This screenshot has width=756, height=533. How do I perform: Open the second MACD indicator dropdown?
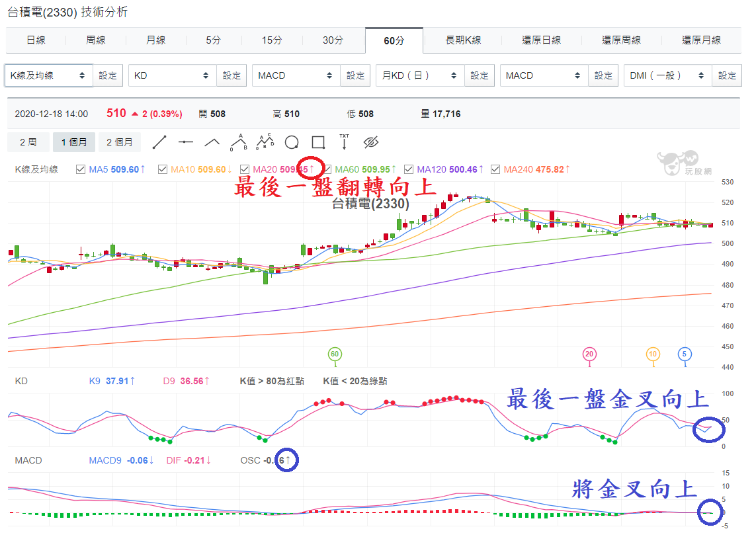coord(544,75)
